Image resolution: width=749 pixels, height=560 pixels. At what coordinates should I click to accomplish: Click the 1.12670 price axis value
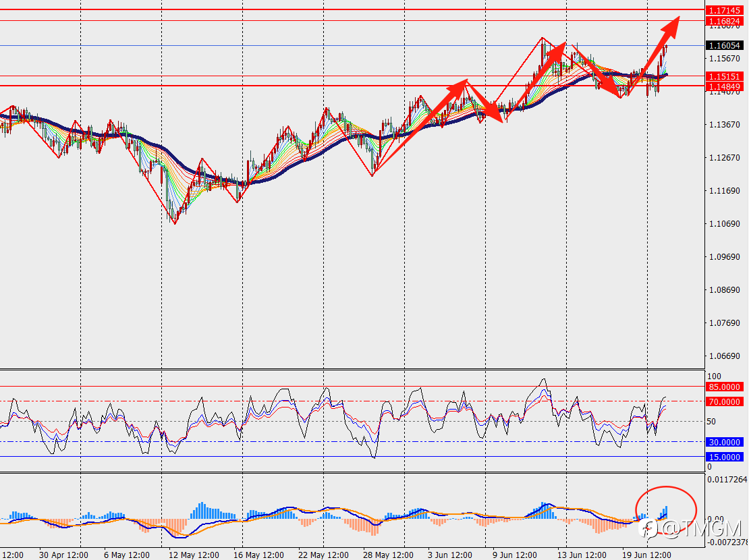click(725, 157)
